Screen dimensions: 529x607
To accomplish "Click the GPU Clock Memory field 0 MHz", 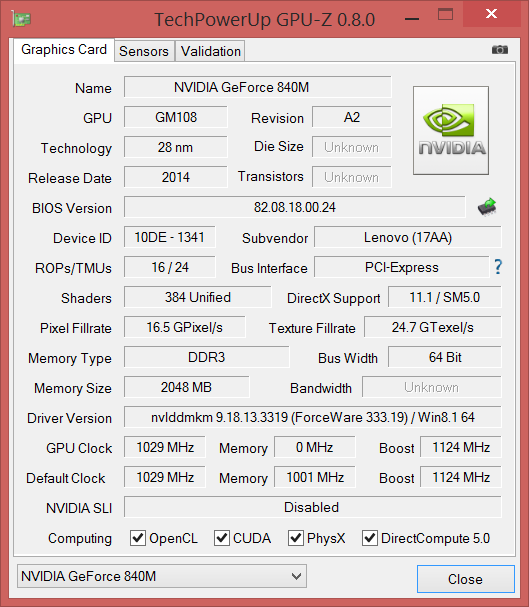I will pos(315,447).
